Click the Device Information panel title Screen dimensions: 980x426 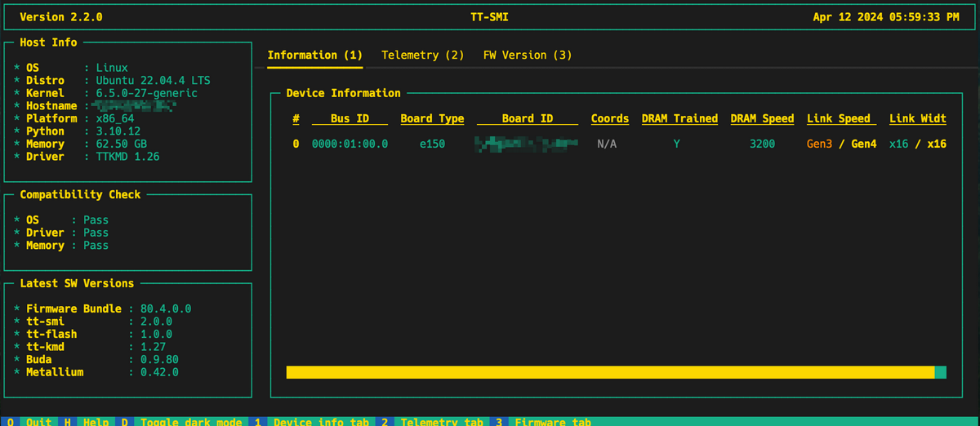pos(343,93)
